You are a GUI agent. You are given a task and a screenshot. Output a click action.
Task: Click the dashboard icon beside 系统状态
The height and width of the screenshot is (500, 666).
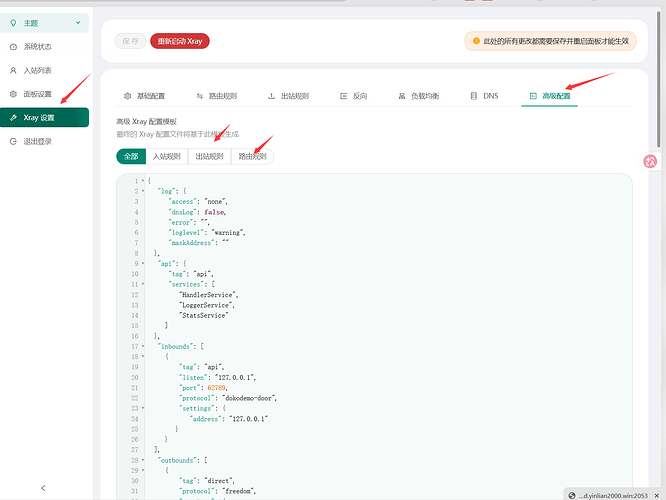13,47
